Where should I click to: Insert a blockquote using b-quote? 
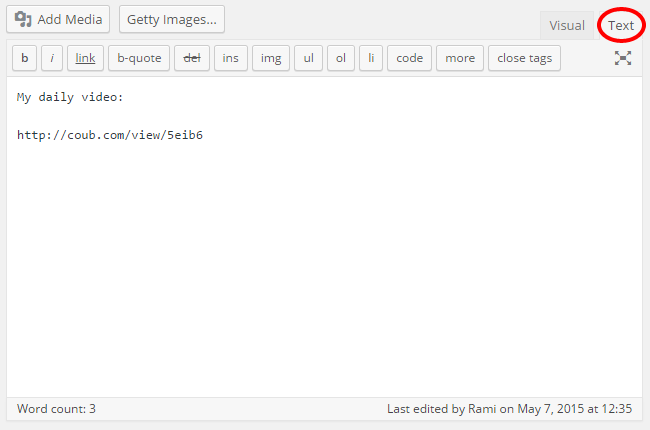tap(139, 58)
